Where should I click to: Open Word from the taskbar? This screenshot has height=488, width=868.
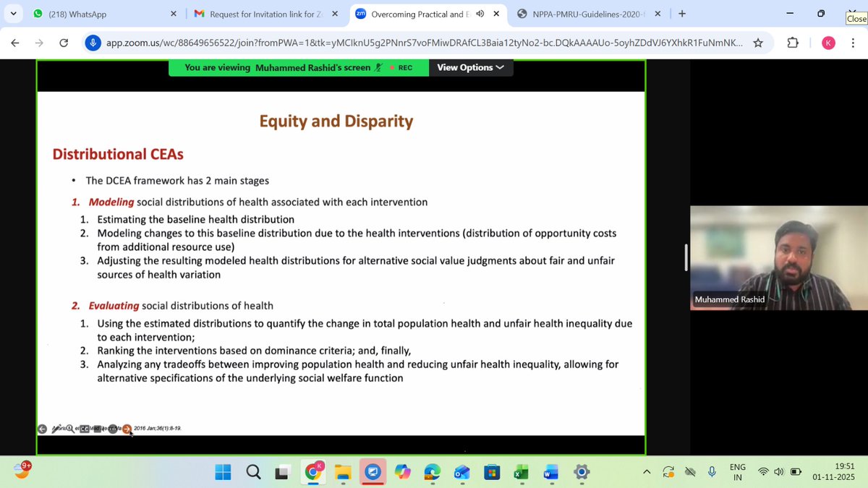pos(551,472)
